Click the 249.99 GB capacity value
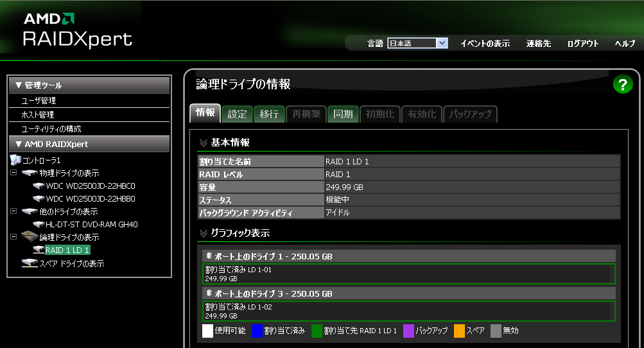The width and height of the screenshot is (644, 348). click(x=344, y=187)
